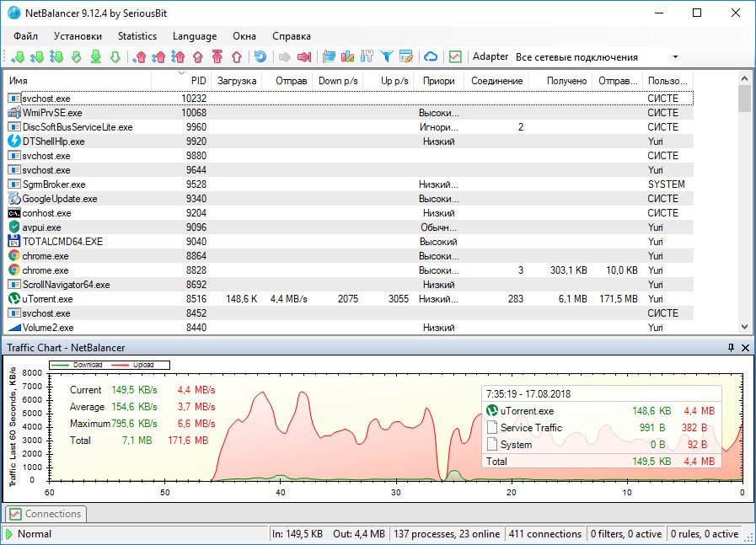Toggle the traffic chart toolbar icon
Screen dimensions: 756x545
(x=455, y=57)
